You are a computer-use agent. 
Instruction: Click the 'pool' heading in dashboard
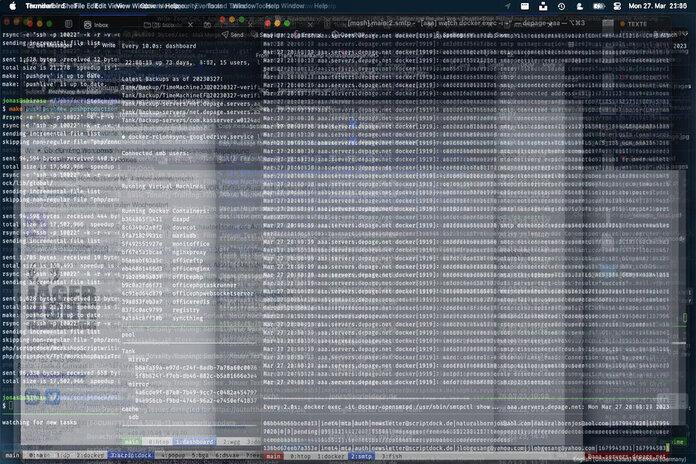(128, 335)
